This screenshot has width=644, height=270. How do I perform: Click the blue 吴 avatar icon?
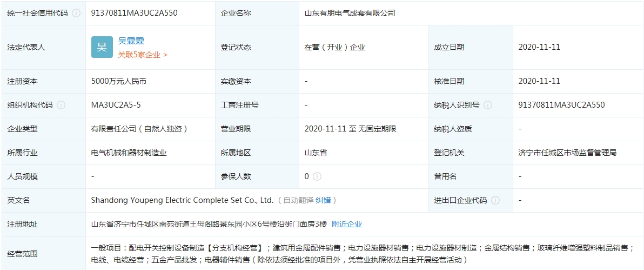[102, 47]
